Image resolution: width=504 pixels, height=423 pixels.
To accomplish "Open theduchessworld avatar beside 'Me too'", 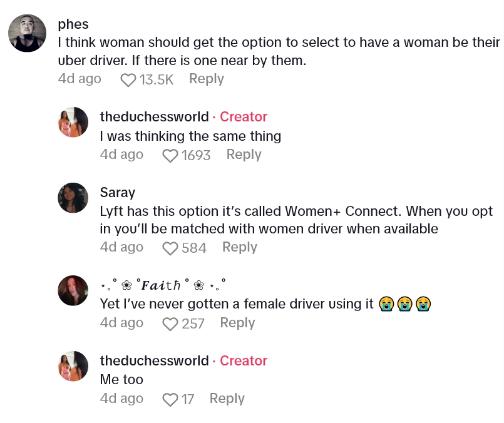I will (73, 366).
